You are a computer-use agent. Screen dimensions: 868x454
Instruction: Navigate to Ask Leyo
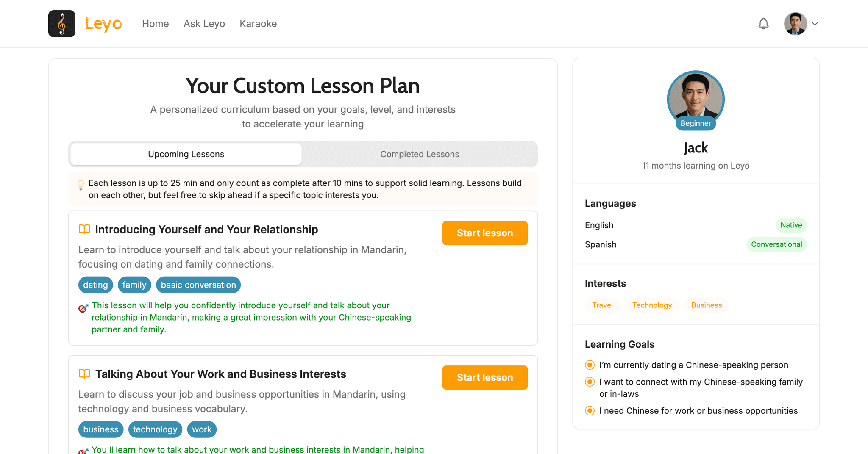[x=204, y=23]
